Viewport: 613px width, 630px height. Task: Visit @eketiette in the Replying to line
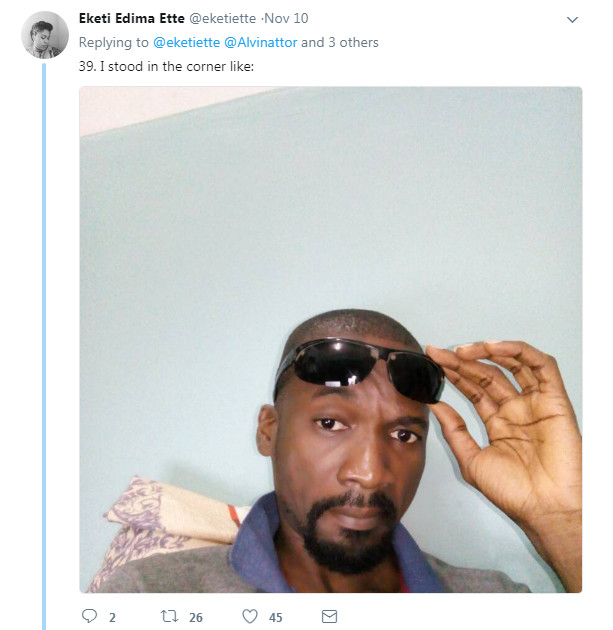click(x=186, y=43)
